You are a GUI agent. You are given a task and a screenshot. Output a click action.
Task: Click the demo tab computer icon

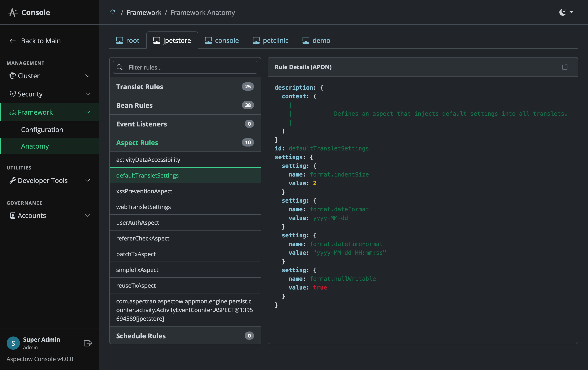pos(306,41)
